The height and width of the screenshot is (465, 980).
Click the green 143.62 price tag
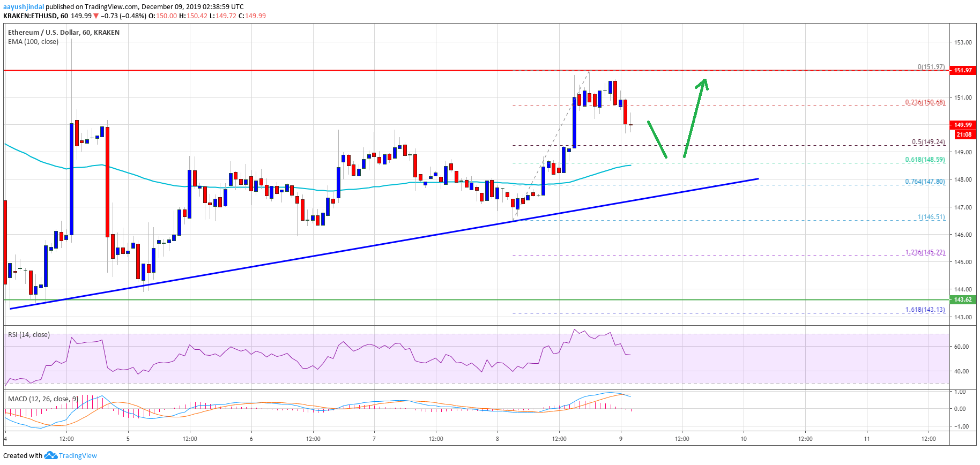(963, 299)
